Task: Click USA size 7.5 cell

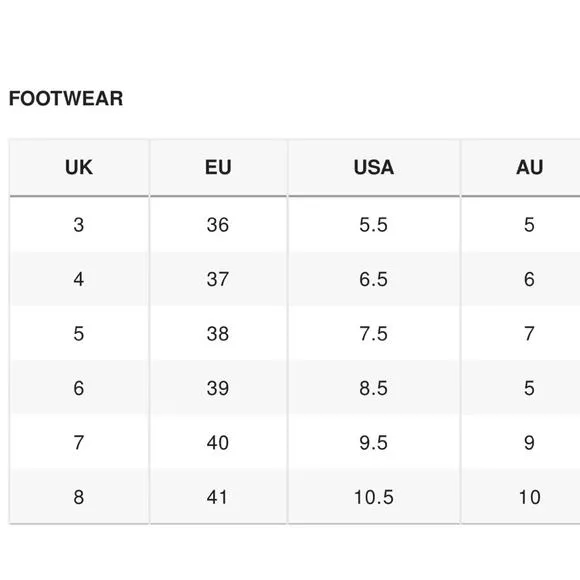Action: [374, 333]
